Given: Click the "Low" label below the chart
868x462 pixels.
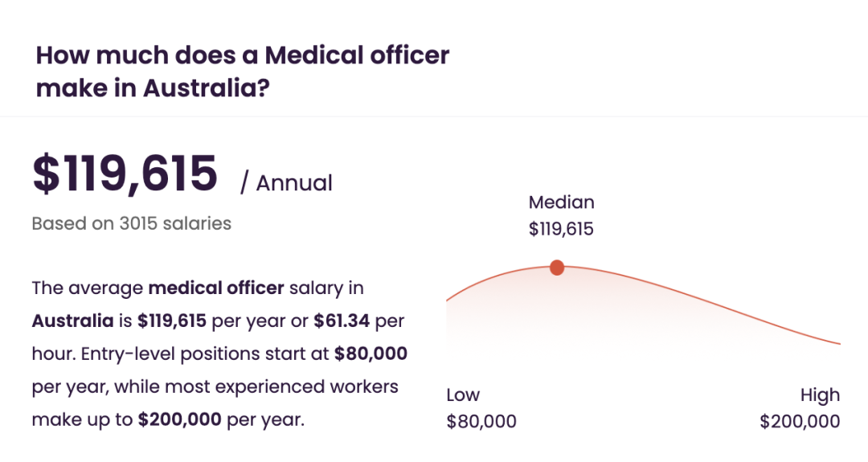Looking at the screenshot, I should click(x=463, y=395).
